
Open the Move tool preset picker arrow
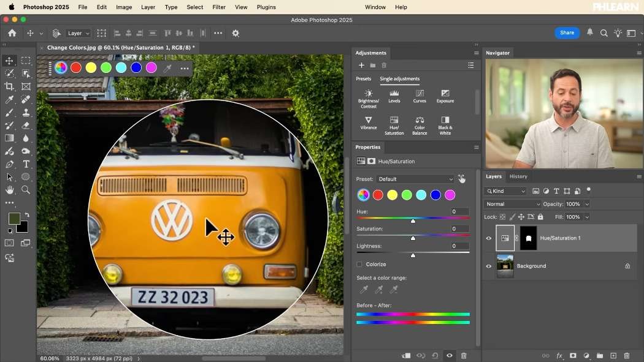point(41,33)
